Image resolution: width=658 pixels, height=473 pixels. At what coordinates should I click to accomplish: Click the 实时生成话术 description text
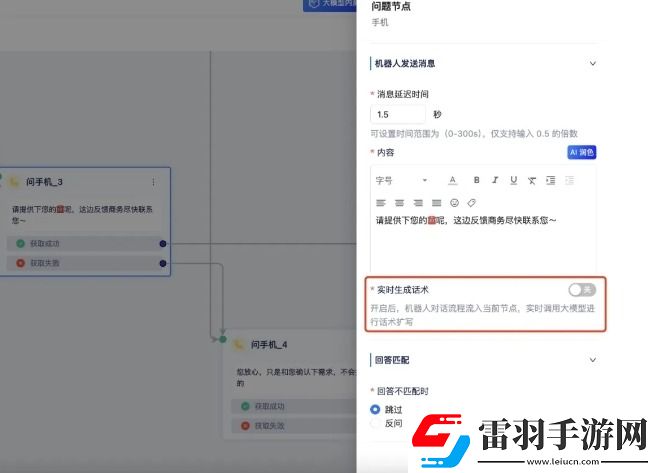pyautogui.click(x=483, y=315)
